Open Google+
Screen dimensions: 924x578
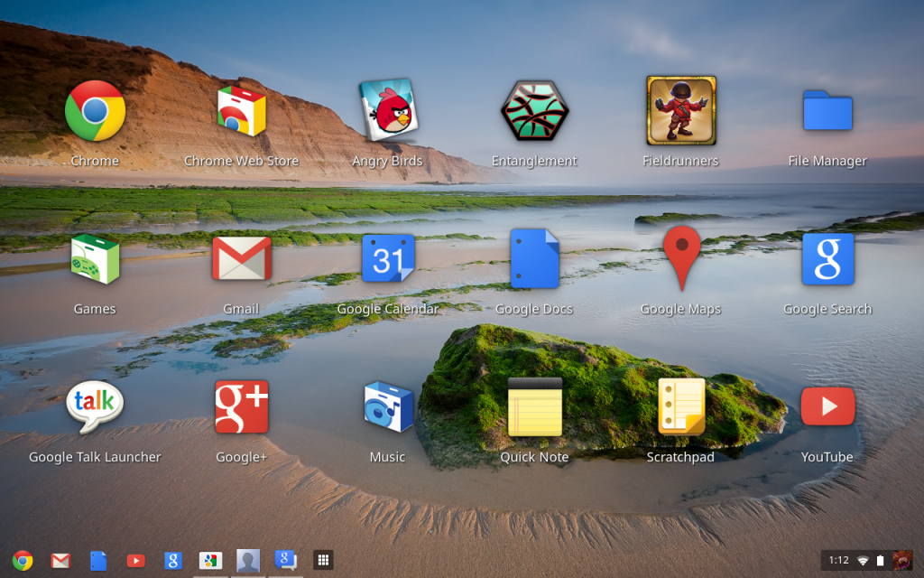tap(241, 406)
